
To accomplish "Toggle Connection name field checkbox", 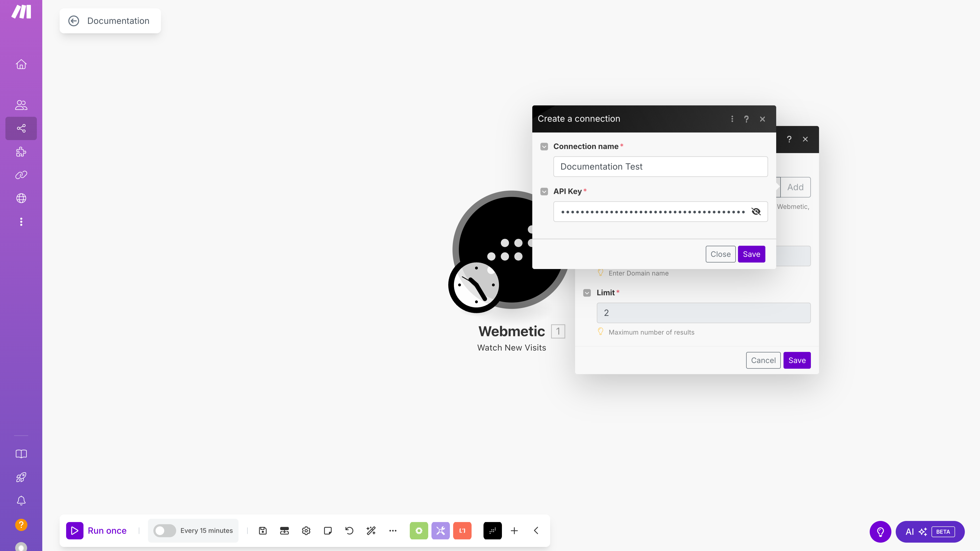I will pos(544,147).
